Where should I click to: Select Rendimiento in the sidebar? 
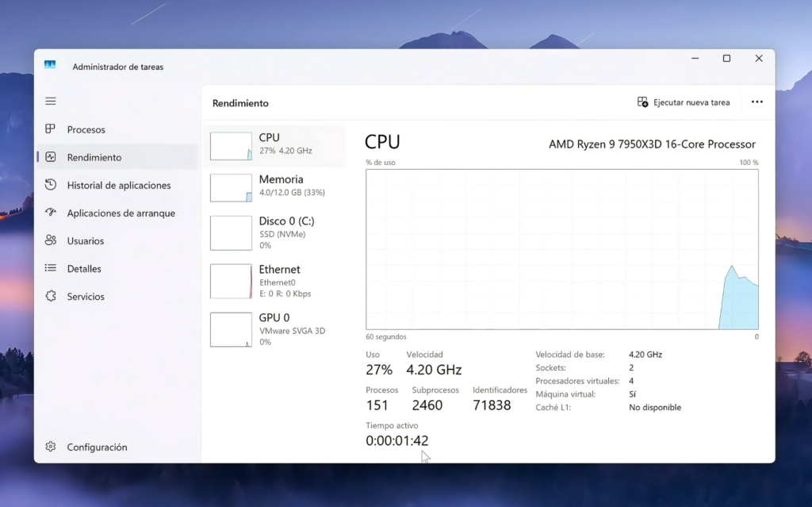pos(117,157)
